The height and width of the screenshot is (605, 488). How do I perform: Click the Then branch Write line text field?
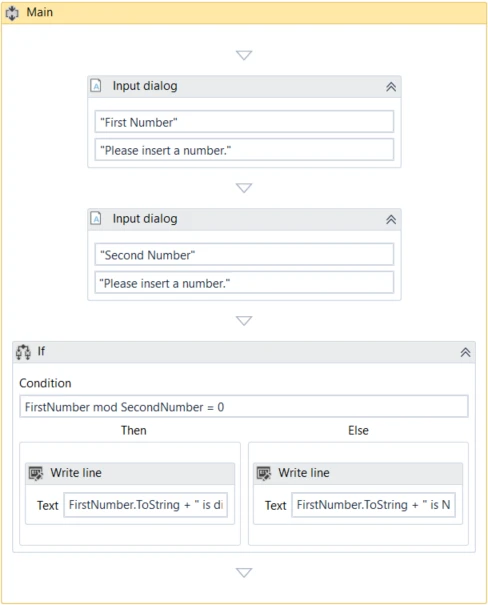pyautogui.click(x=145, y=505)
